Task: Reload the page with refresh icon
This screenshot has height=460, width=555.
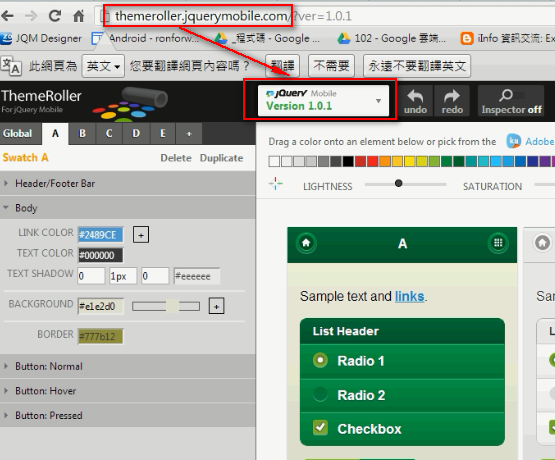Action: point(55,16)
